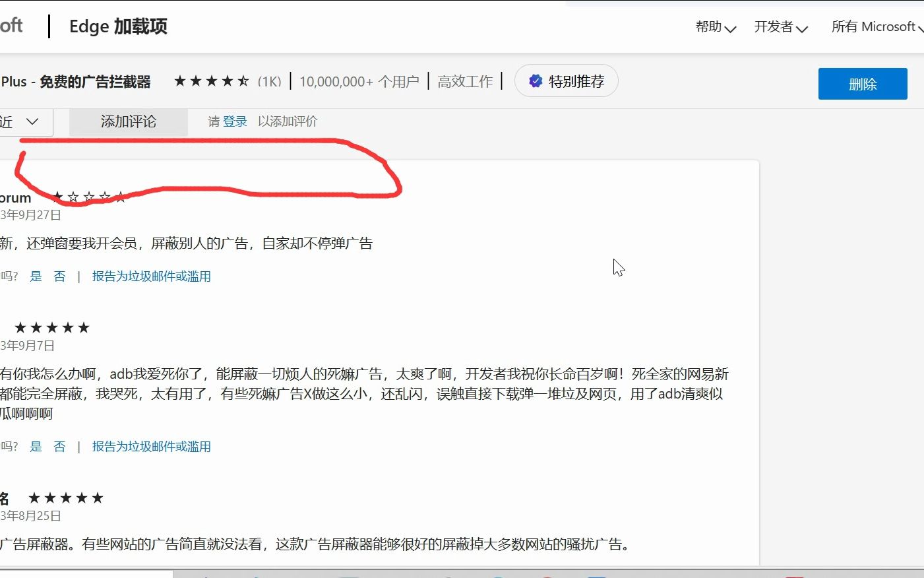This screenshot has width=924, height=578.
Task: Click the 添加评论 button
Action: (129, 121)
